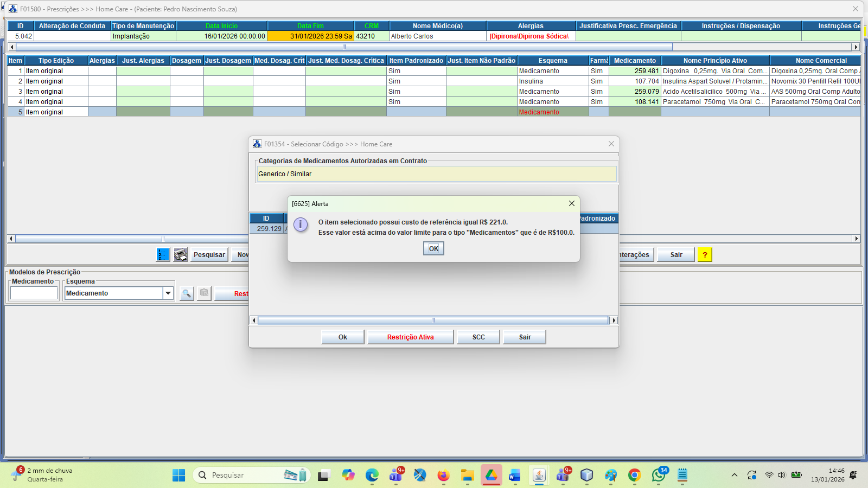The width and height of the screenshot is (868, 488).
Task: Click the printer icon button
Action: [181, 255]
